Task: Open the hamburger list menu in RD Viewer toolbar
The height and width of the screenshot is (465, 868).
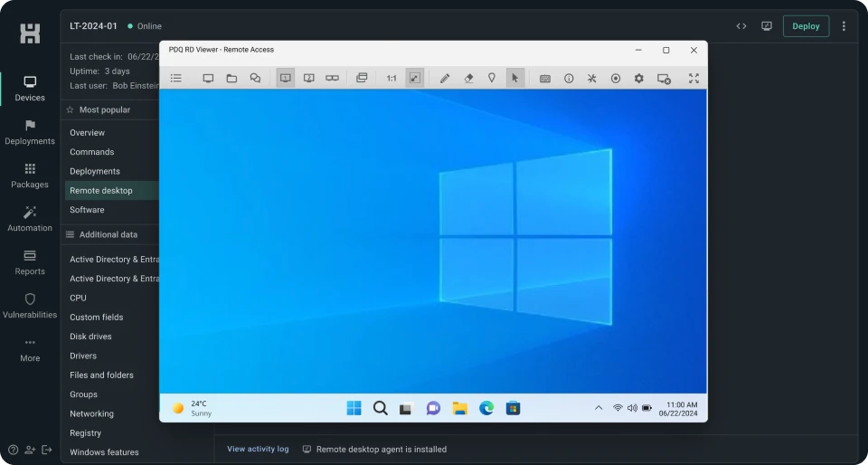Action: pyautogui.click(x=176, y=78)
